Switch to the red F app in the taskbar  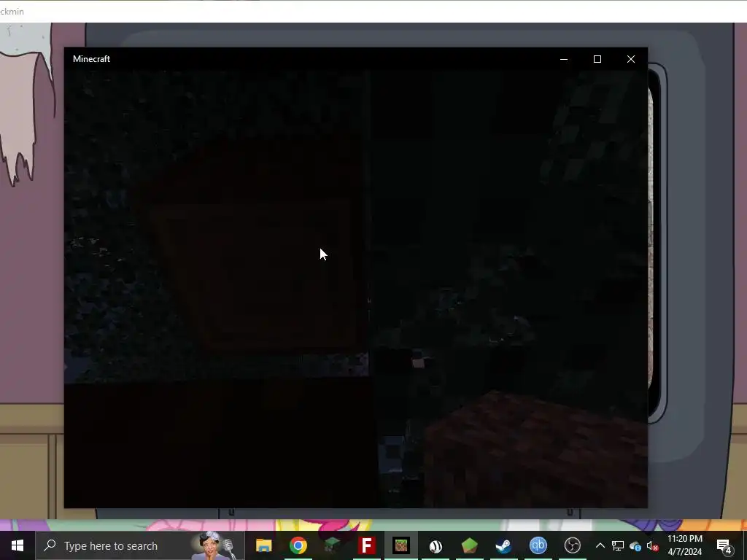367,545
